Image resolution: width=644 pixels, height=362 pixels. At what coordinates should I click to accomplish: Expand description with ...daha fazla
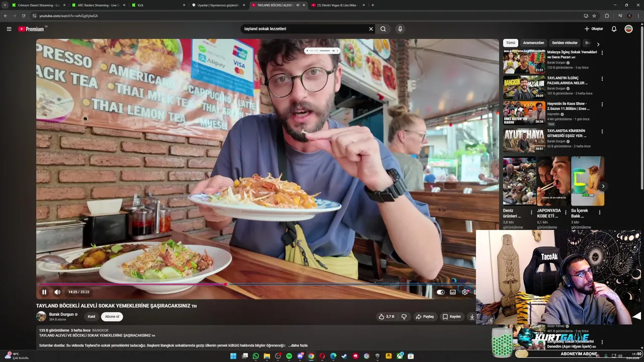(298, 345)
